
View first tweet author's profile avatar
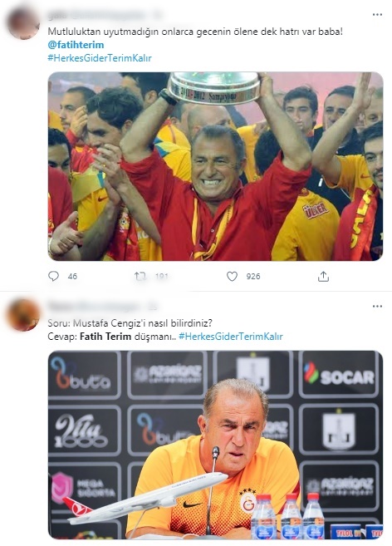[23, 23]
